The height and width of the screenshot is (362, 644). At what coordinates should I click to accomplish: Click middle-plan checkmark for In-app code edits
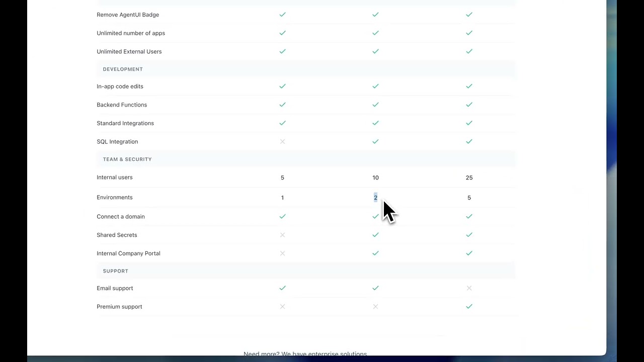375,86
